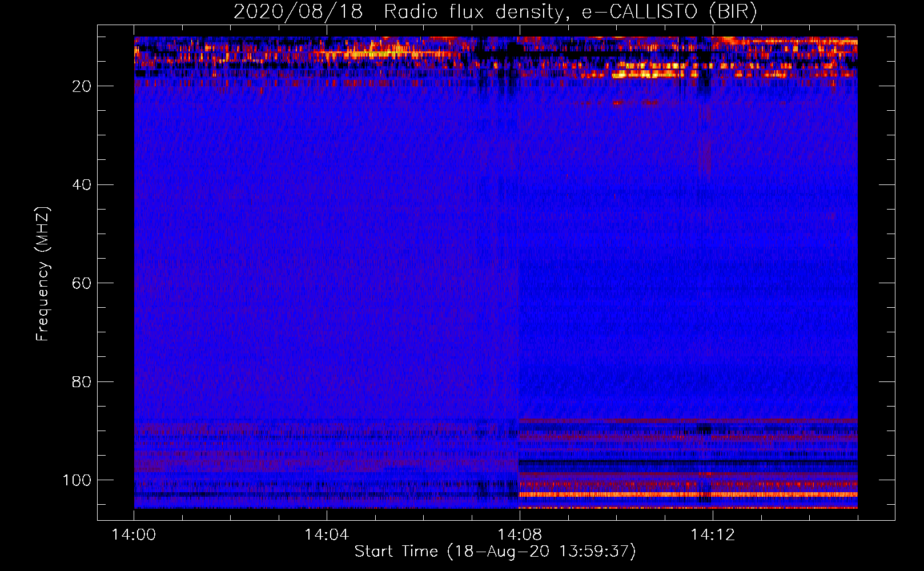Click the 14:08 time tick label

(x=520, y=535)
